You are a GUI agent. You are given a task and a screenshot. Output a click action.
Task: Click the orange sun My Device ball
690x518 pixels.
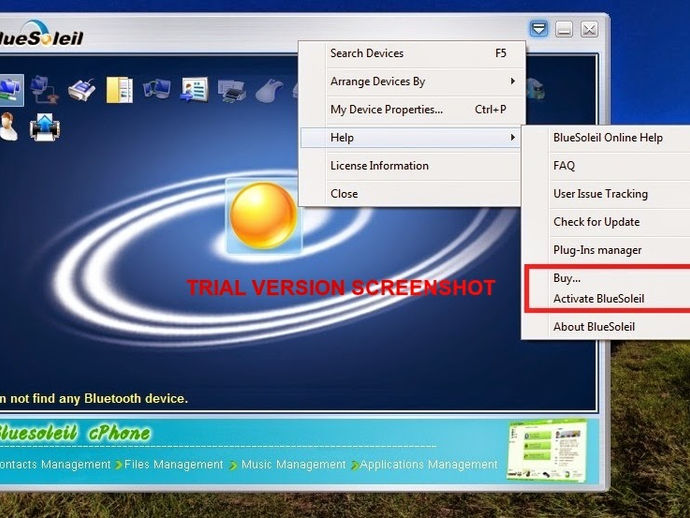[x=263, y=216]
